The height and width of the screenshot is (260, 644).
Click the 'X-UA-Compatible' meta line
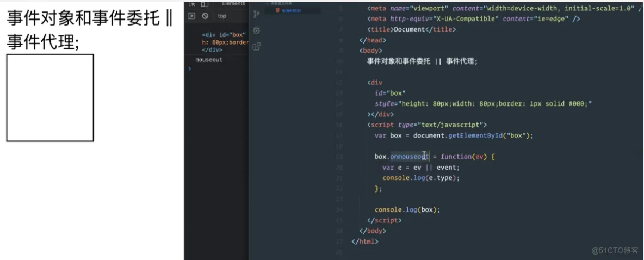point(474,19)
